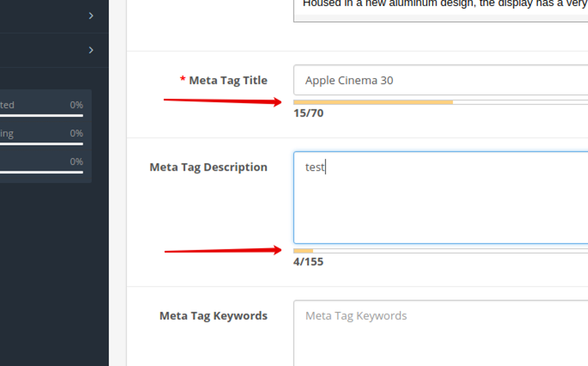Click the Meta Tag Description label

coord(208,167)
